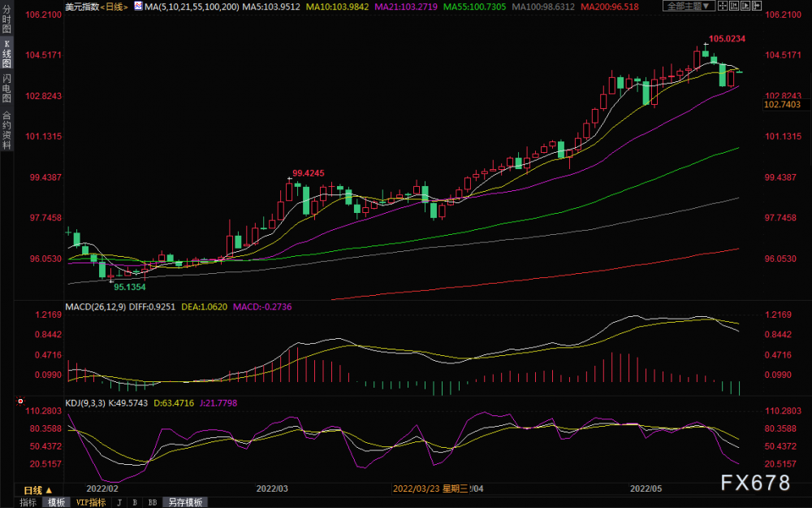Click 另存模板 save template button

tap(185, 502)
